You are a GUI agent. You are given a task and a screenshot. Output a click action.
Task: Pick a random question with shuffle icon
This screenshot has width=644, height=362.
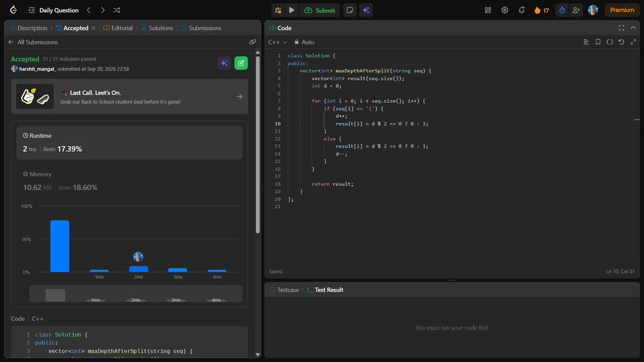(116, 10)
